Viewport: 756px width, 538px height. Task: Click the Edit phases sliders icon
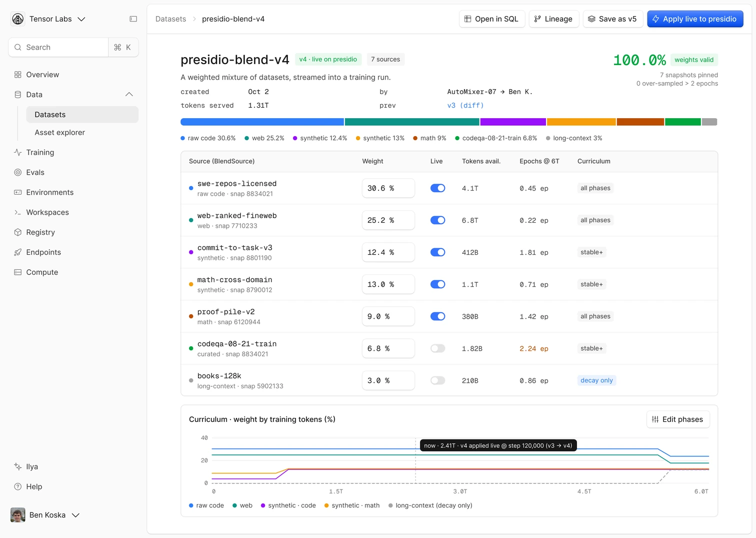click(655, 419)
